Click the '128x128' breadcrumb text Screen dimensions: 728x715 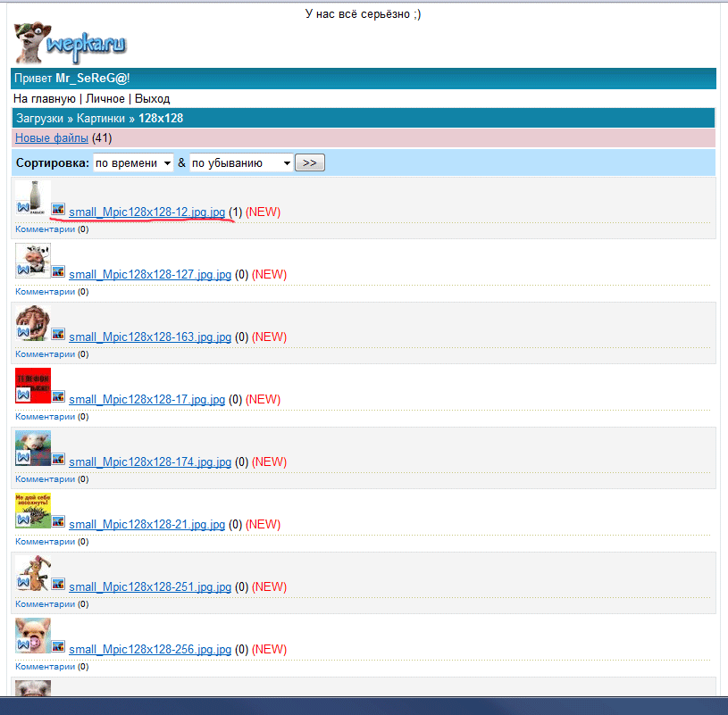pos(161,119)
